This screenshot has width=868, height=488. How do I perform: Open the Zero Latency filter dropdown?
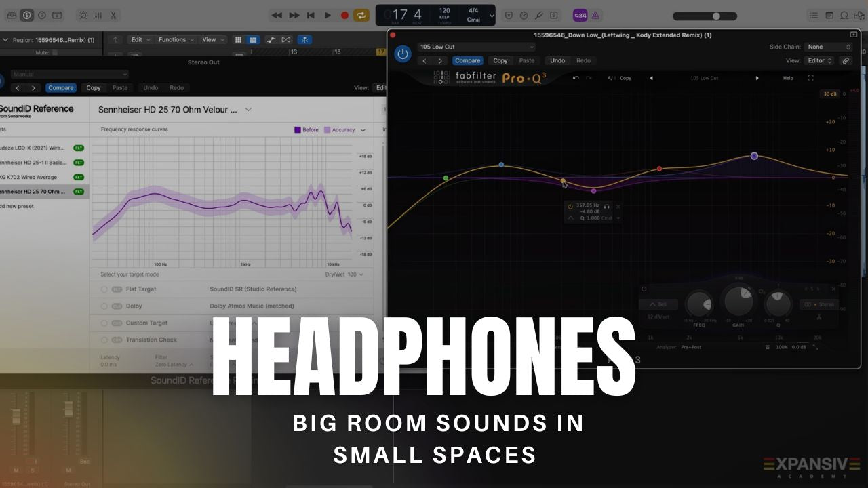tap(174, 365)
